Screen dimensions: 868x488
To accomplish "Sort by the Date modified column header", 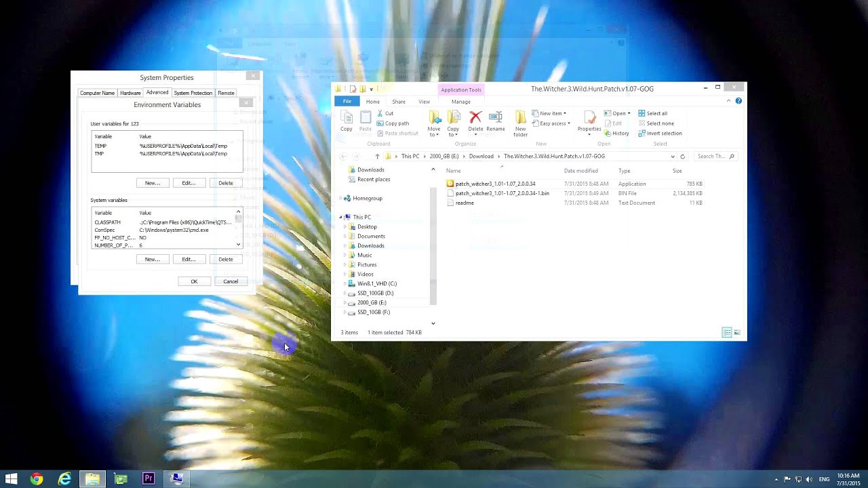I will [581, 171].
